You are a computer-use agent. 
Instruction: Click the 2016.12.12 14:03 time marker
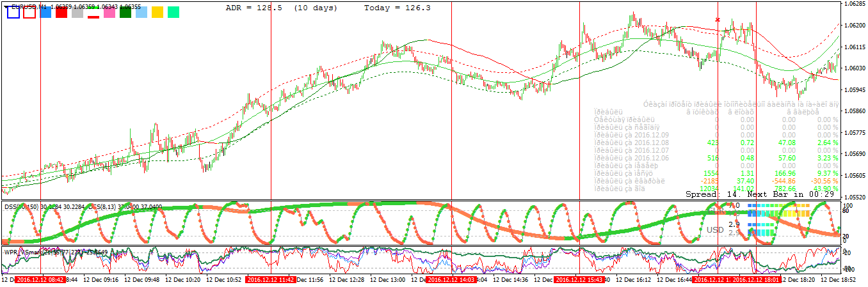click(451, 280)
